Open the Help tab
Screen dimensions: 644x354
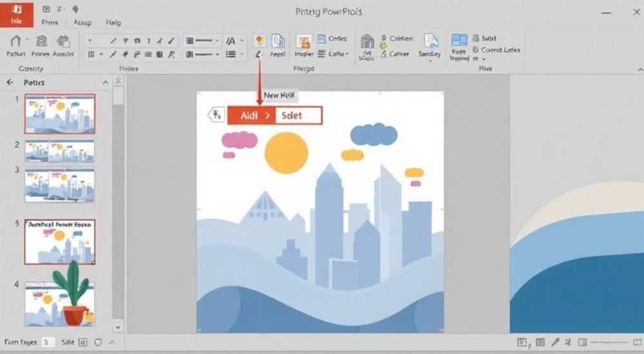coord(113,23)
